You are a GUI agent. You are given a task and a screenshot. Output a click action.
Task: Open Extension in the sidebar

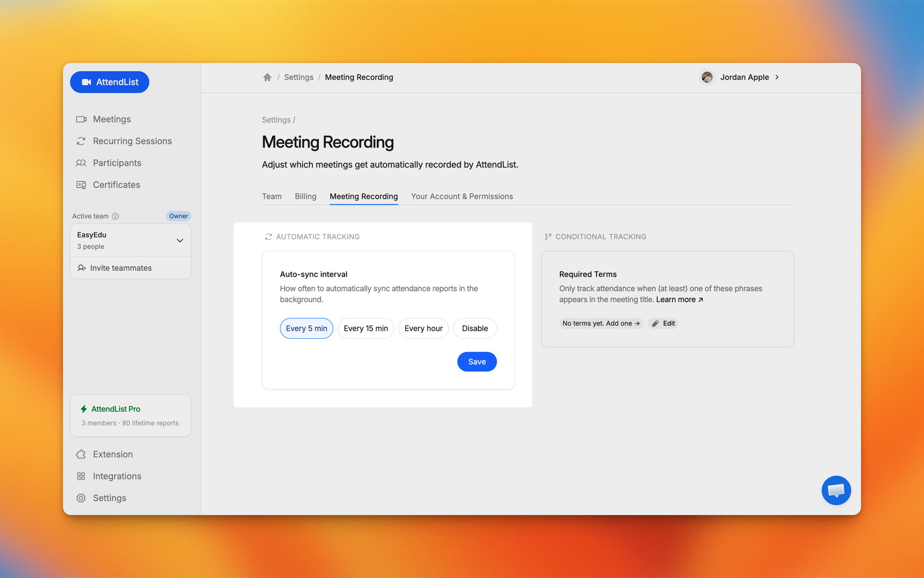(x=104, y=454)
